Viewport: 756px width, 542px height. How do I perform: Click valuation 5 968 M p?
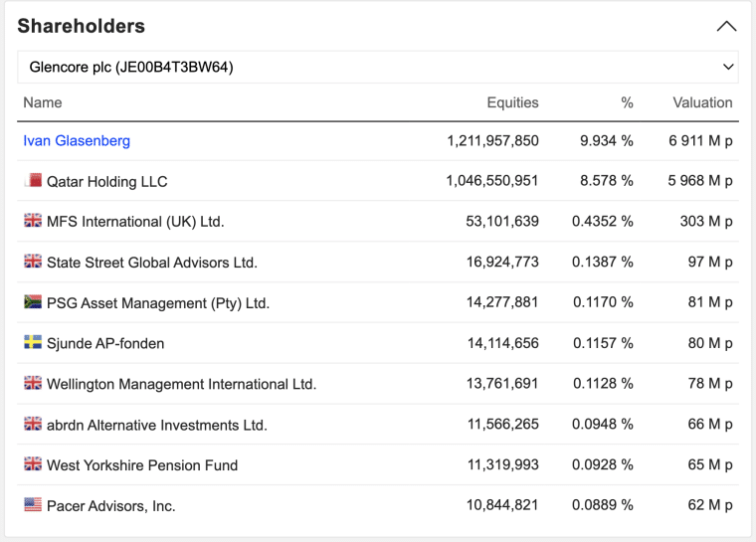700,181
